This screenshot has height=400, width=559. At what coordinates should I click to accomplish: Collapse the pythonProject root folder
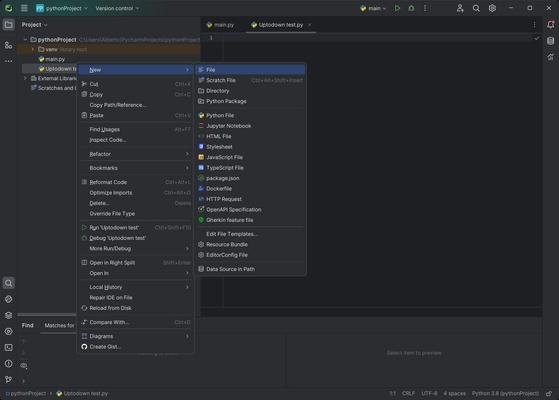pyautogui.click(x=25, y=40)
